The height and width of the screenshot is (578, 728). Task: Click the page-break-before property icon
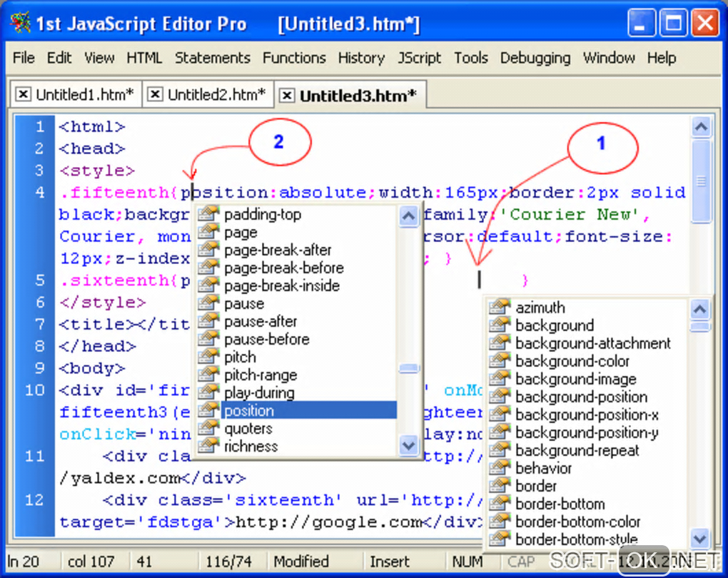pyautogui.click(x=208, y=268)
